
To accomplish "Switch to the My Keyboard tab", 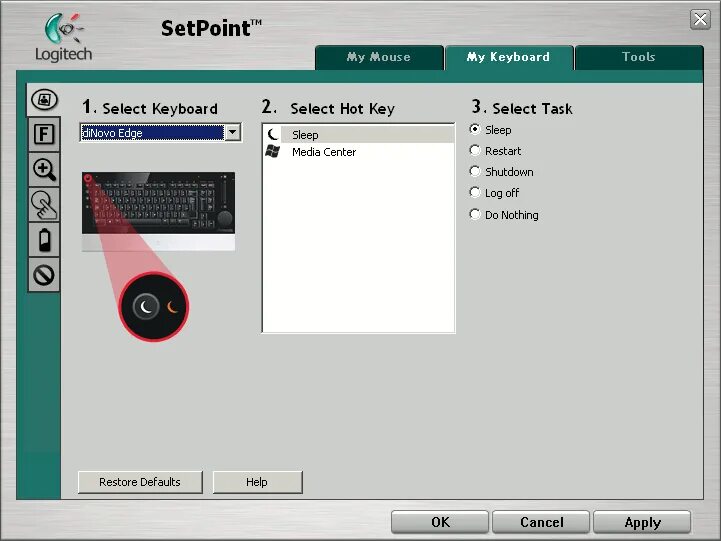I will click(x=509, y=57).
